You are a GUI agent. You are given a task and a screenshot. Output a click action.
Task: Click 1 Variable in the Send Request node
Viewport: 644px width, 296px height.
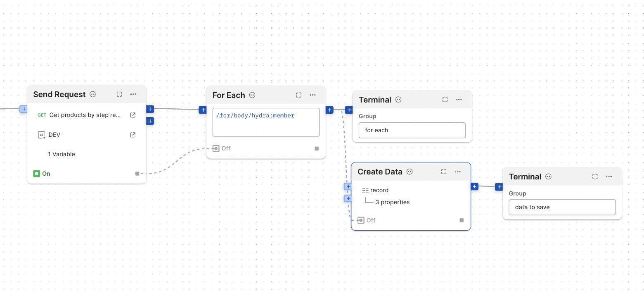tap(62, 154)
